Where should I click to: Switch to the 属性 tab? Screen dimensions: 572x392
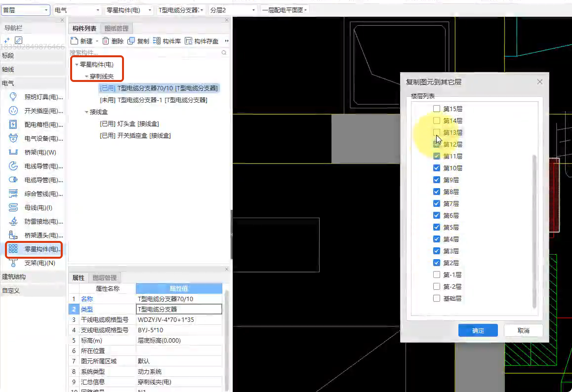coord(79,277)
